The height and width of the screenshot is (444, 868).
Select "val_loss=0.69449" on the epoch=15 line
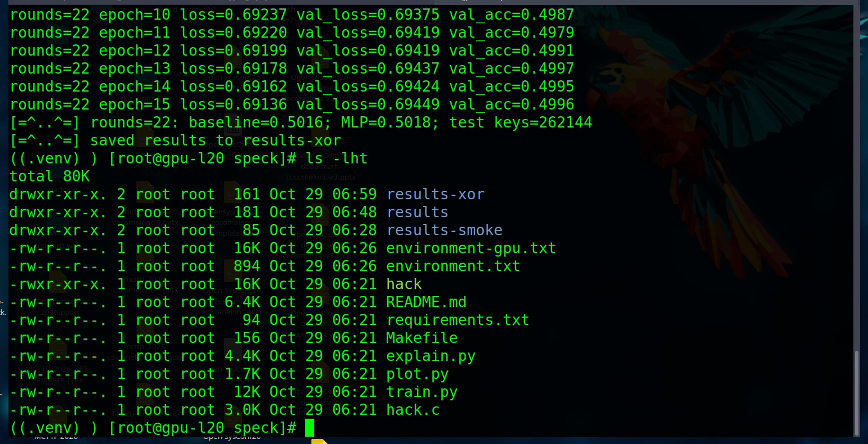pos(368,104)
